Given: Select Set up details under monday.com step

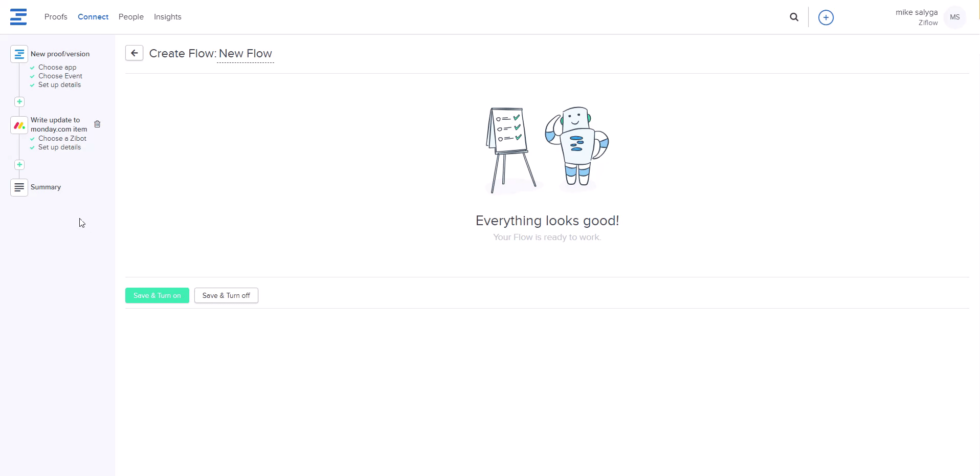Looking at the screenshot, I should [59, 147].
